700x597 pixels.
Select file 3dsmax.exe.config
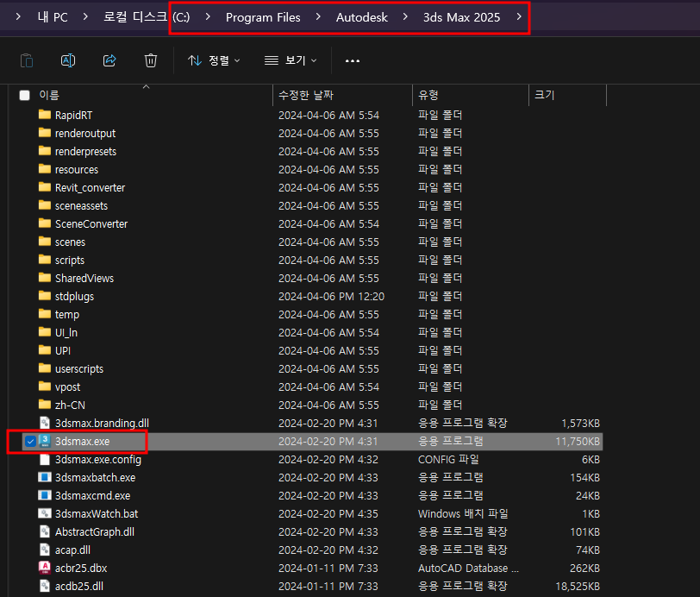click(98, 459)
